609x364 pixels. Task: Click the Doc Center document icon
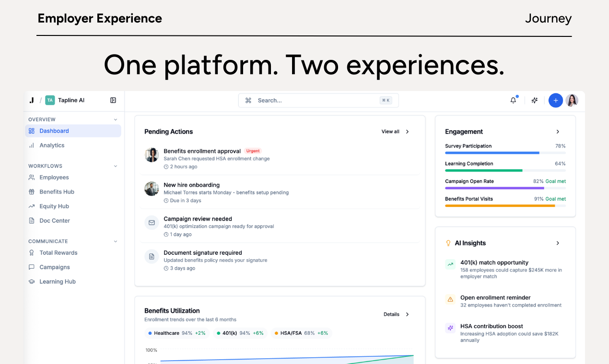(32, 220)
